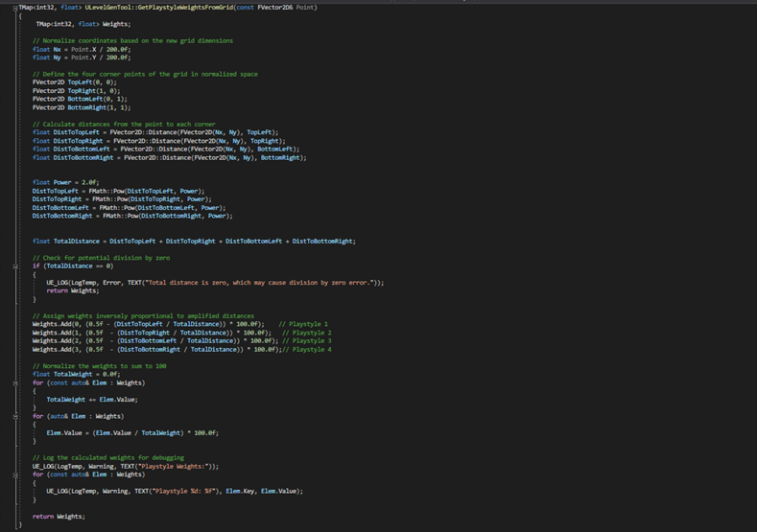
Task: Collapse the GetPlaystyleWeightsFromGrid function block
Action: [14, 7]
